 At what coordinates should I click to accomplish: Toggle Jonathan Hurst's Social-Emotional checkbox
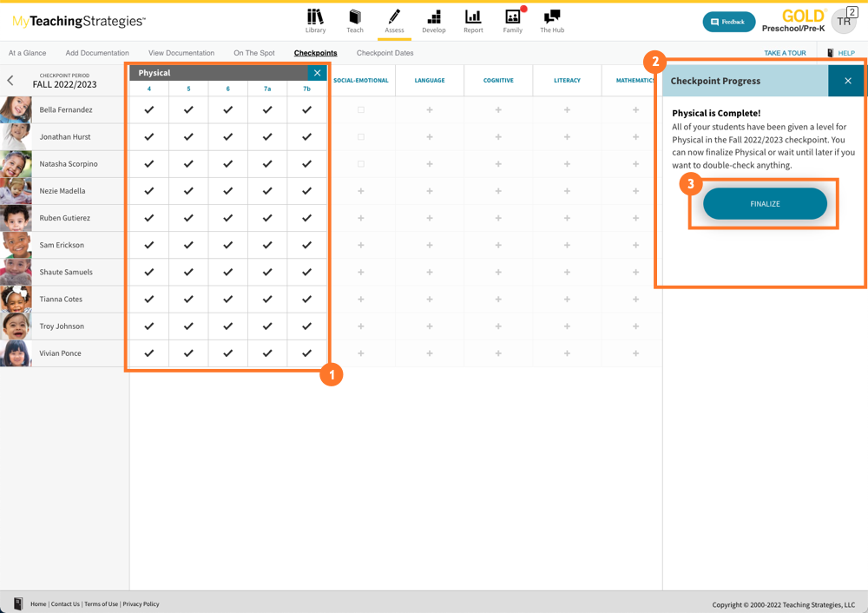(361, 137)
